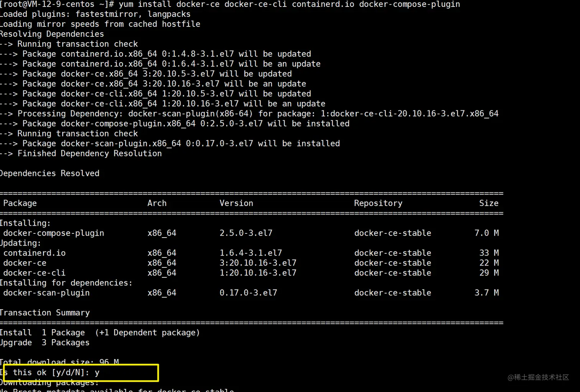Click x86_64 arch in docker-ce-cli row
Screen dimensions: 580x392
tap(162, 273)
